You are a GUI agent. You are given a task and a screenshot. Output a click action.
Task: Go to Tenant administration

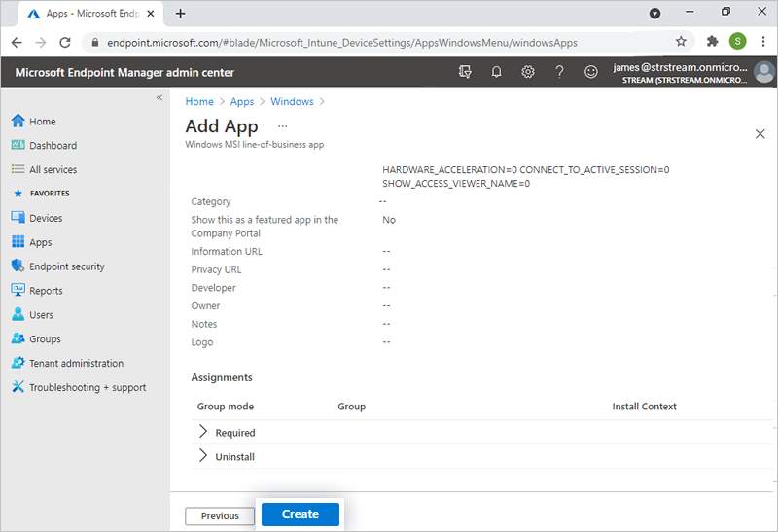[x=76, y=364]
